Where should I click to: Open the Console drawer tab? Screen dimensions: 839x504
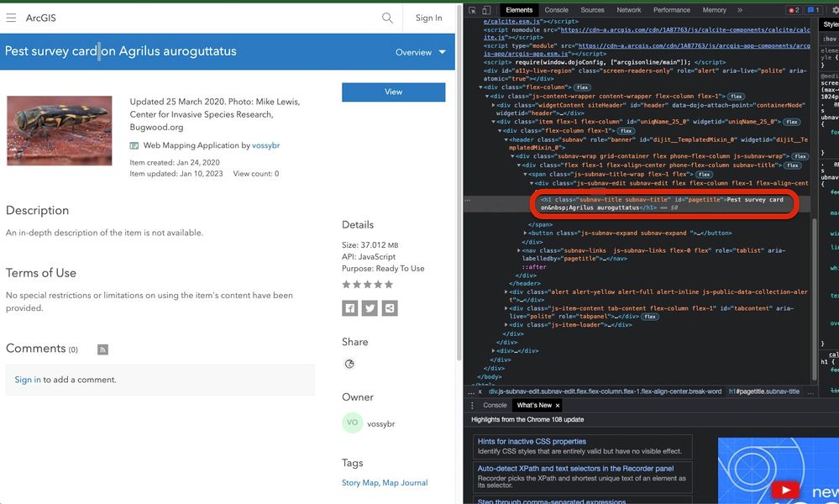(495, 405)
